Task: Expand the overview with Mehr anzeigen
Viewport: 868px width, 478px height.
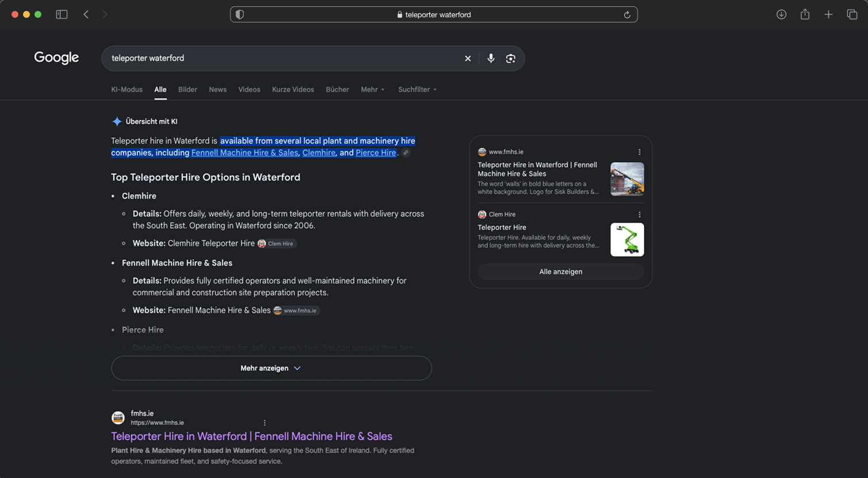Action: coord(271,368)
